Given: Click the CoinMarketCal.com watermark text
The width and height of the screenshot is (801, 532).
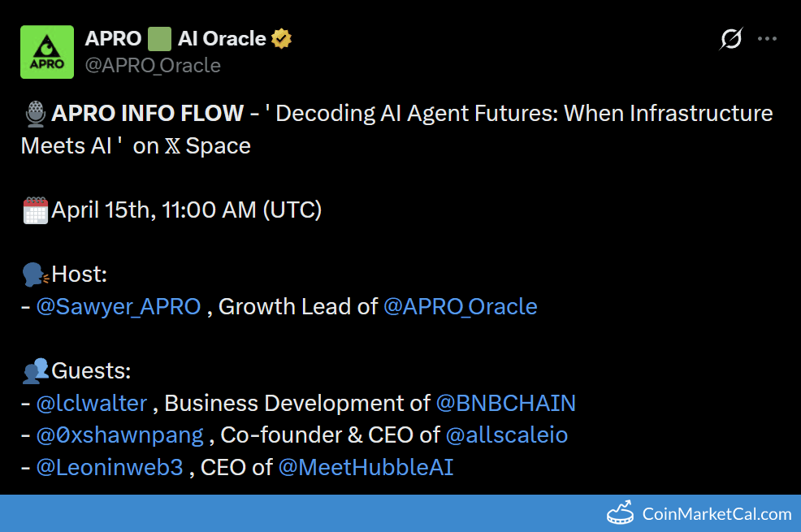Looking at the screenshot, I should (x=717, y=513).
